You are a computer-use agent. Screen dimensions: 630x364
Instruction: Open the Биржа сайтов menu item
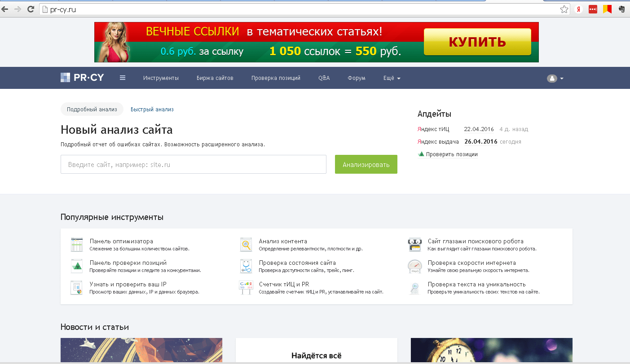click(x=215, y=78)
